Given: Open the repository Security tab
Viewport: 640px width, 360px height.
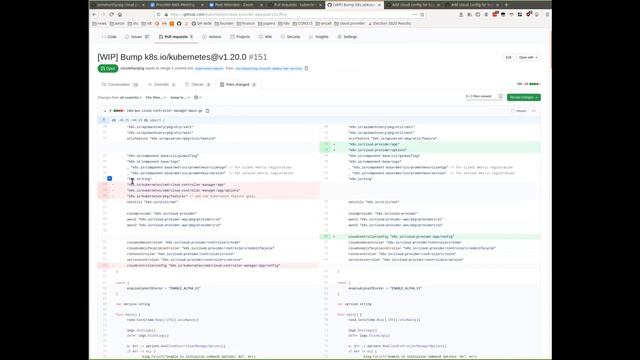Looking at the screenshot, I should coord(290,37).
